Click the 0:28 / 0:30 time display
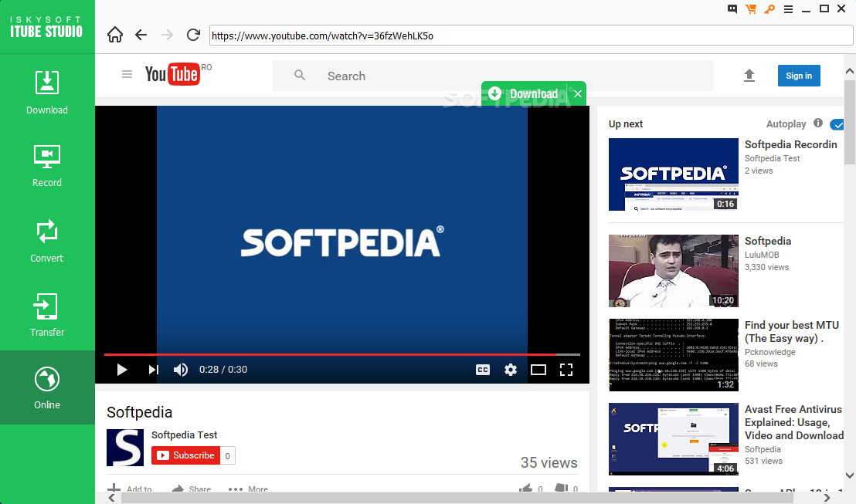 222,370
